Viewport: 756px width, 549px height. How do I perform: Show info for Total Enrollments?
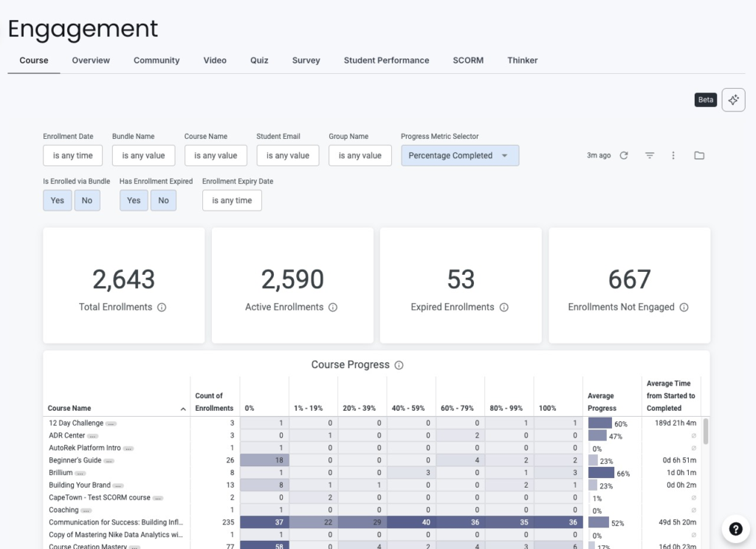162,307
